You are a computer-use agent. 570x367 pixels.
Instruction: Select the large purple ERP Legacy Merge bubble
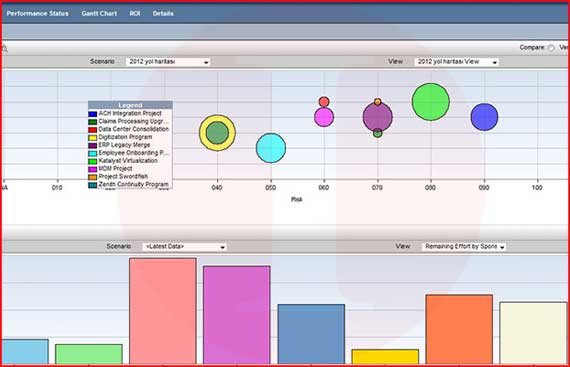[378, 118]
